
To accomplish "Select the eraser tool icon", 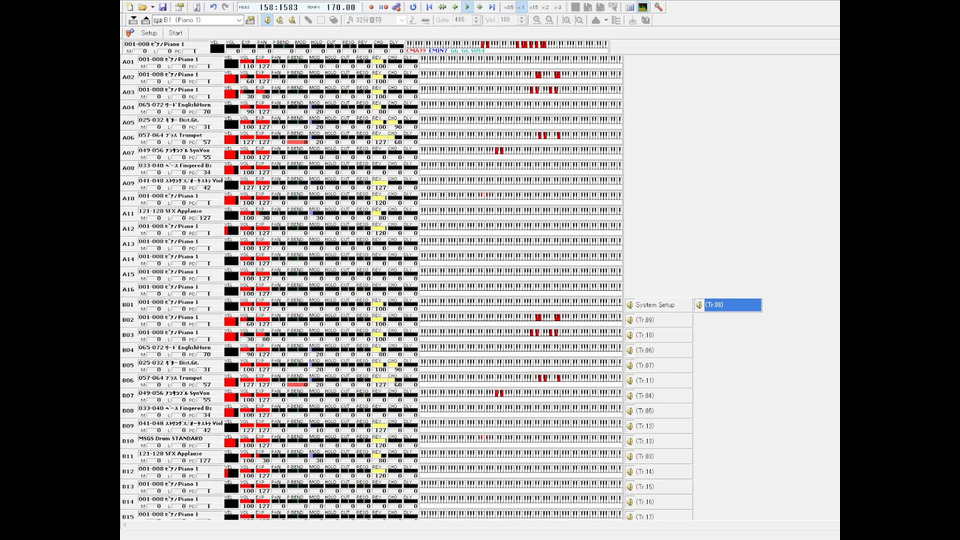I will [x=334, y=20].
